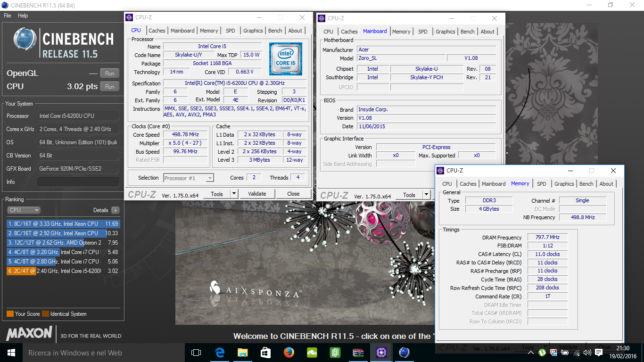The height and width of the screenshot is (362, 644).
Task: Click the Cinebench Info input field
Action: tap(78, 182)
